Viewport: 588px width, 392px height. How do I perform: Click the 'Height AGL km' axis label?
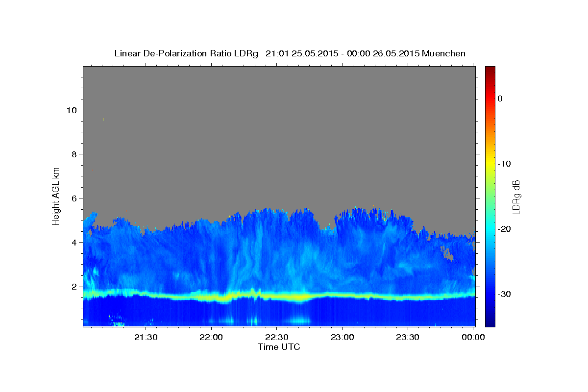coord(56,196)
